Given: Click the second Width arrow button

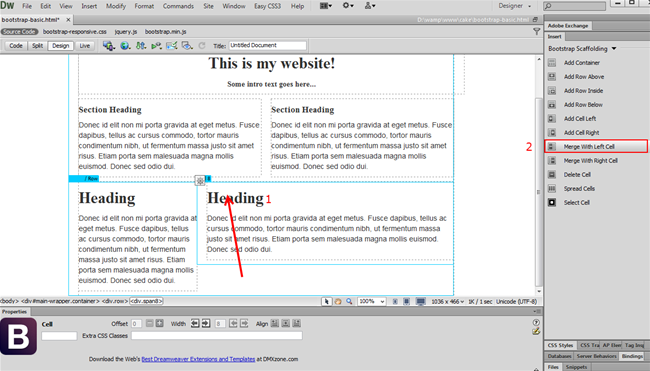Looking at the screenshot, I should [x=206, y=323].
